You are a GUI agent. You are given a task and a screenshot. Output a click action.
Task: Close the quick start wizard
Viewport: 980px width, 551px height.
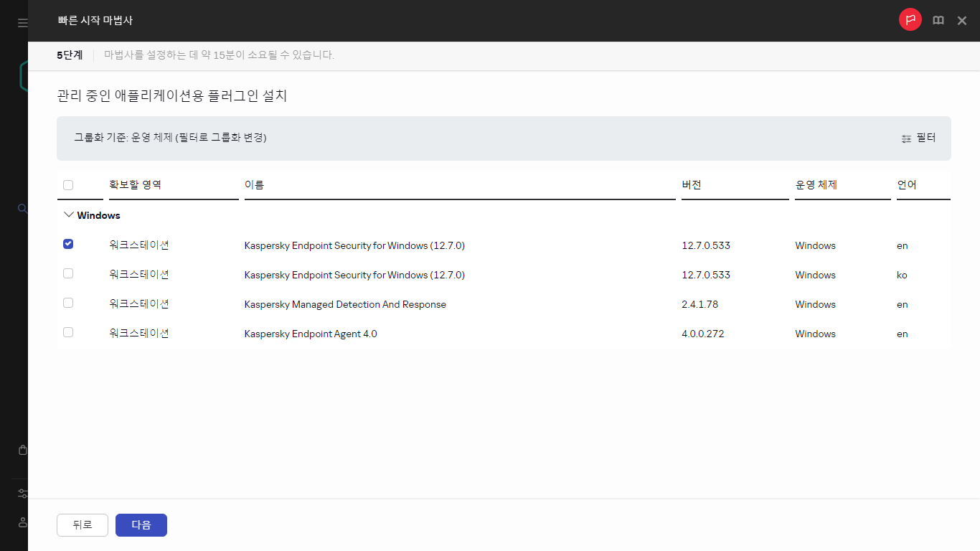click(x=962, y=21)
